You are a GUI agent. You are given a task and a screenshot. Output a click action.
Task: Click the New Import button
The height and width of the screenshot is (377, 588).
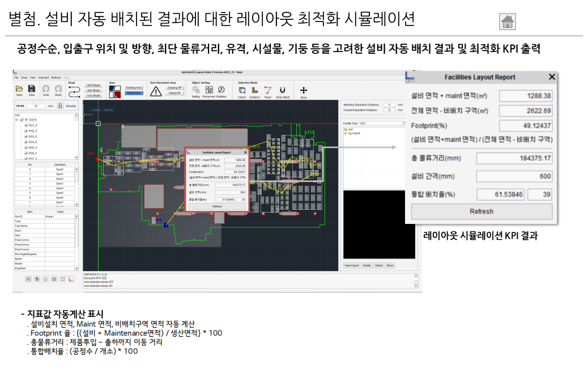[352, 265]
